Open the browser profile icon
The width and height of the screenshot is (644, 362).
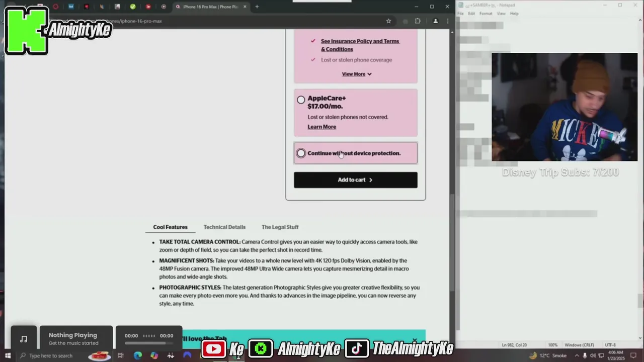[436, 21]
